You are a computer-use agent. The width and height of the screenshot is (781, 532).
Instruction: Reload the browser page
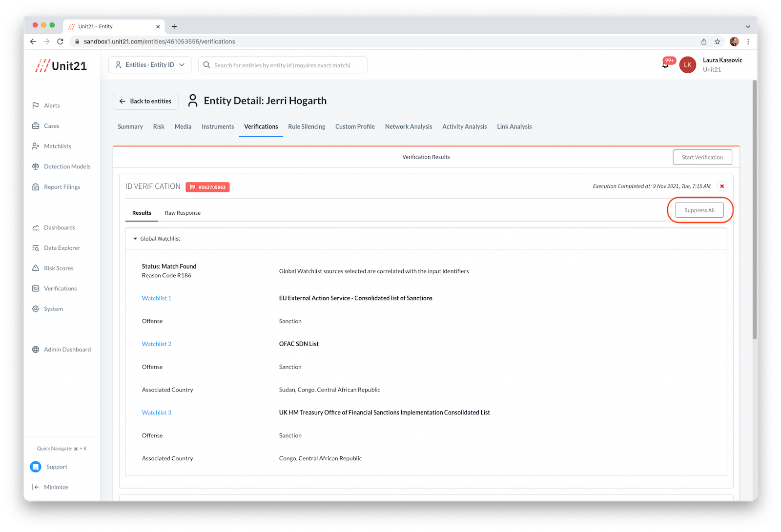pyautogui.click(x=60, y=41)
